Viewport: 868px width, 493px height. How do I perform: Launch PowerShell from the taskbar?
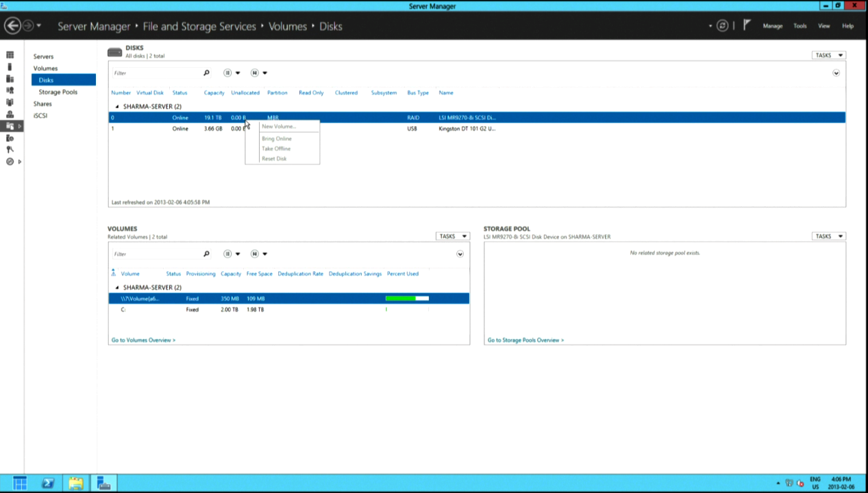48,483
